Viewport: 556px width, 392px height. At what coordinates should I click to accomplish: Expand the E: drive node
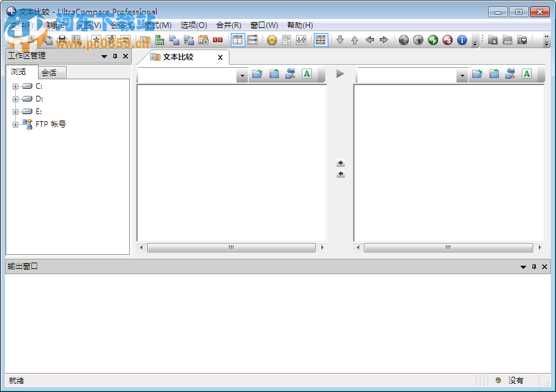coord(15,112)
